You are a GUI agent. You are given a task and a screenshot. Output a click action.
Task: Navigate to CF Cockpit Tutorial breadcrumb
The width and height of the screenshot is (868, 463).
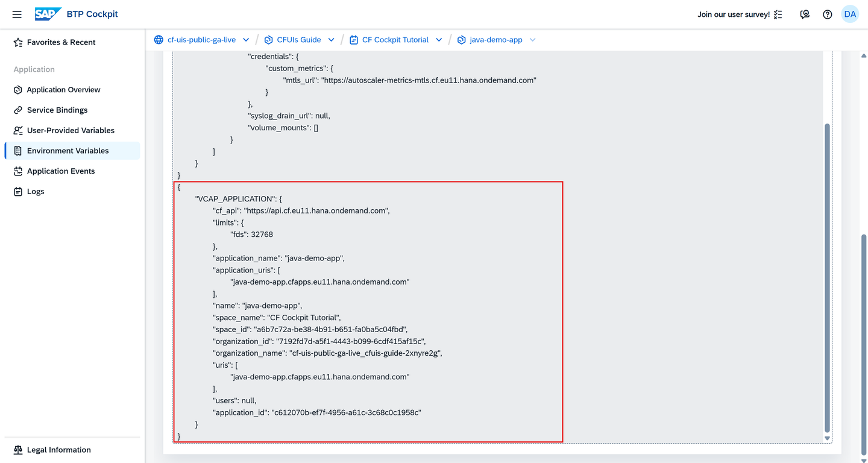coord(395,40)
